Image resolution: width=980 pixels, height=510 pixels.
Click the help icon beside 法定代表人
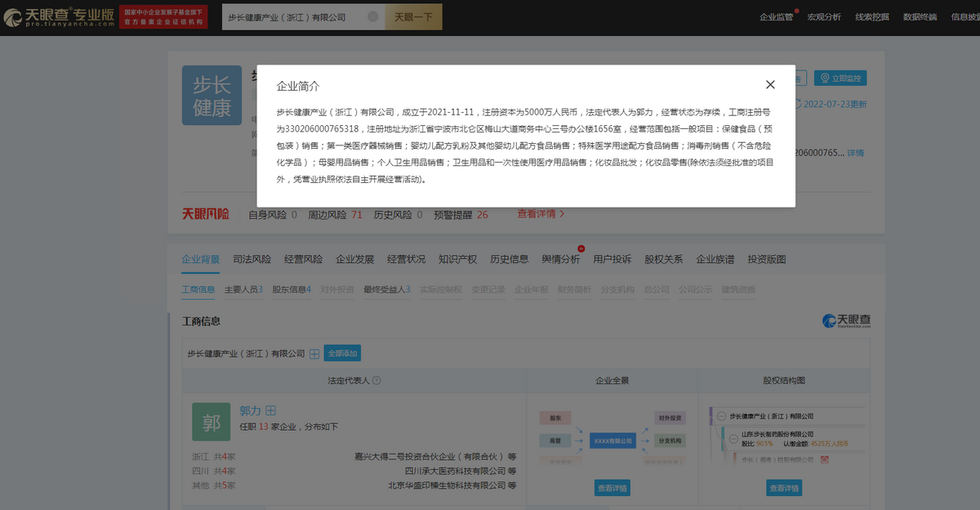coord(376,381)
